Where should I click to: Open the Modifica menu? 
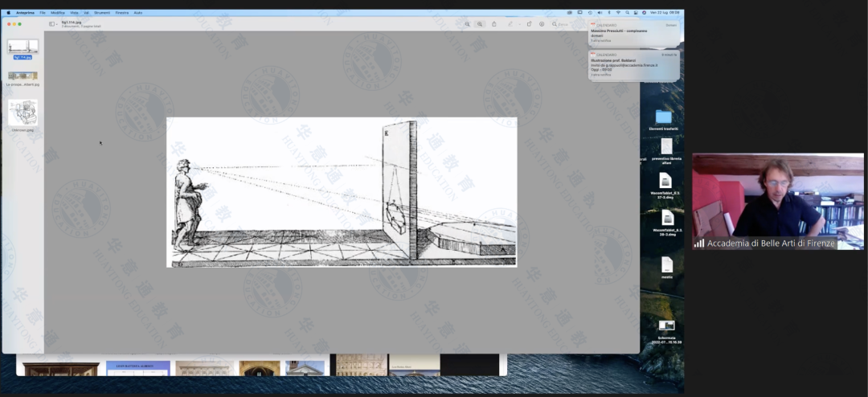click(x=58, y=12)
